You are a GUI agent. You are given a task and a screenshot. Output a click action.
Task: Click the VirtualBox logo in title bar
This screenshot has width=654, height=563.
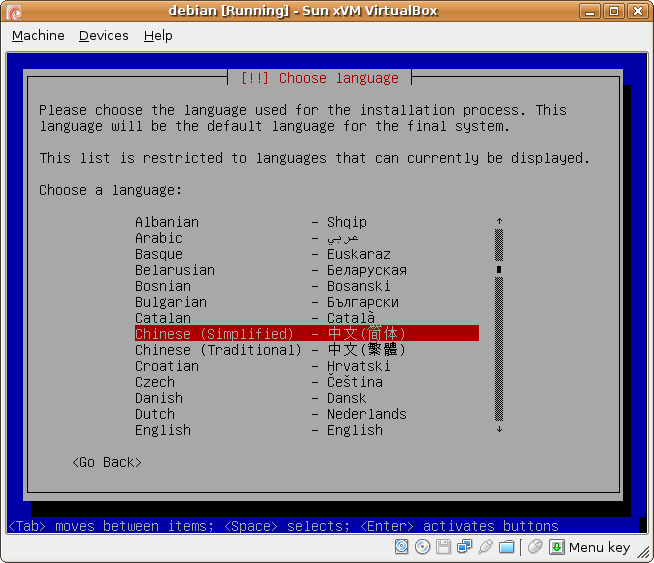pos(14,12)
